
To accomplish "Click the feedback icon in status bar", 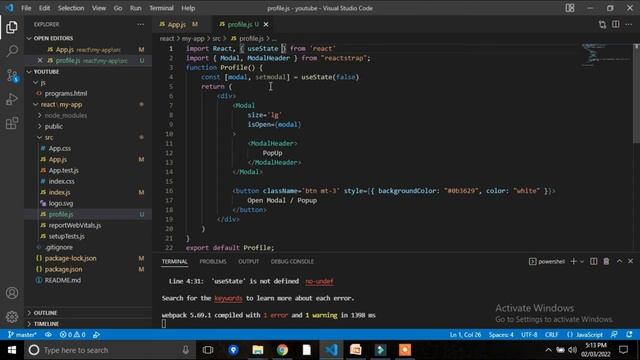I will 614,335.
